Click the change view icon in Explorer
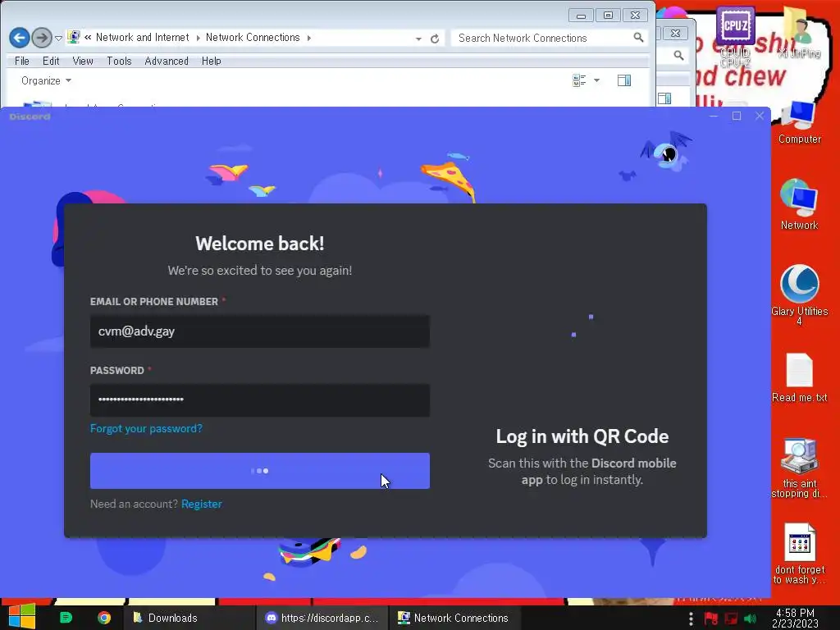840x630 pixels. pyautogui.click(x=579, y=81)
